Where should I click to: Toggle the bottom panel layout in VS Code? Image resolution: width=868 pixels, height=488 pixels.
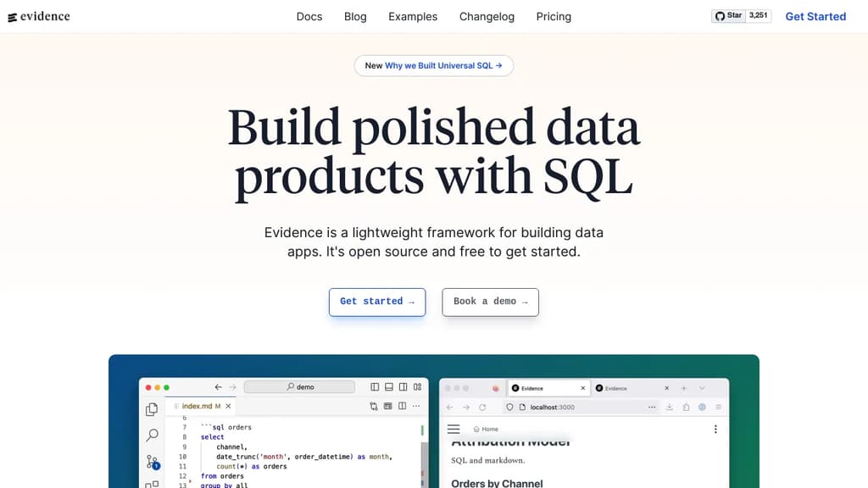click(389, 386)
